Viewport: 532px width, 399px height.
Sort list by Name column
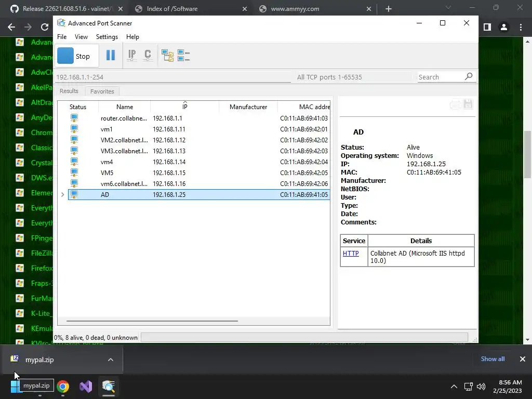tap(125, 107)
